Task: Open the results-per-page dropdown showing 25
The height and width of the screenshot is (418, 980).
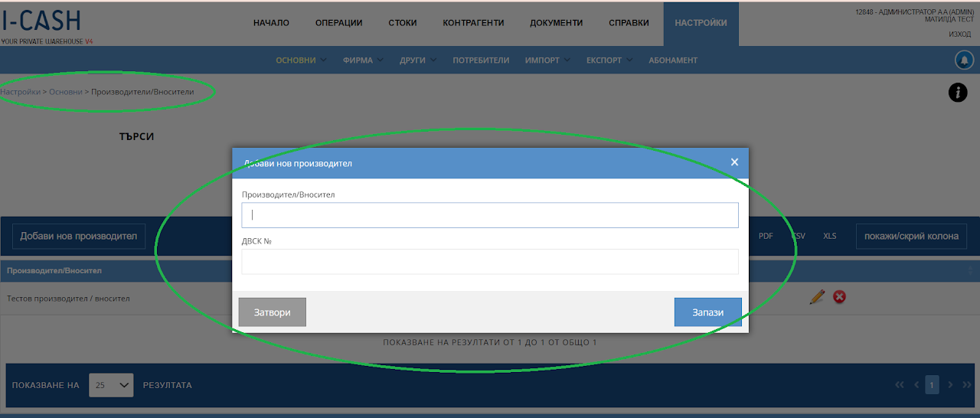Action: tap(111, 385)
